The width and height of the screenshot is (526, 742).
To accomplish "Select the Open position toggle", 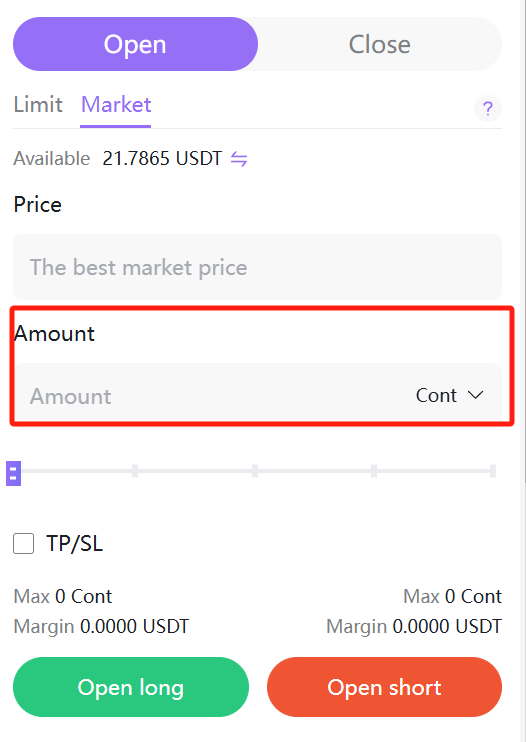I will pyautogui.click(x=135, y=44).
